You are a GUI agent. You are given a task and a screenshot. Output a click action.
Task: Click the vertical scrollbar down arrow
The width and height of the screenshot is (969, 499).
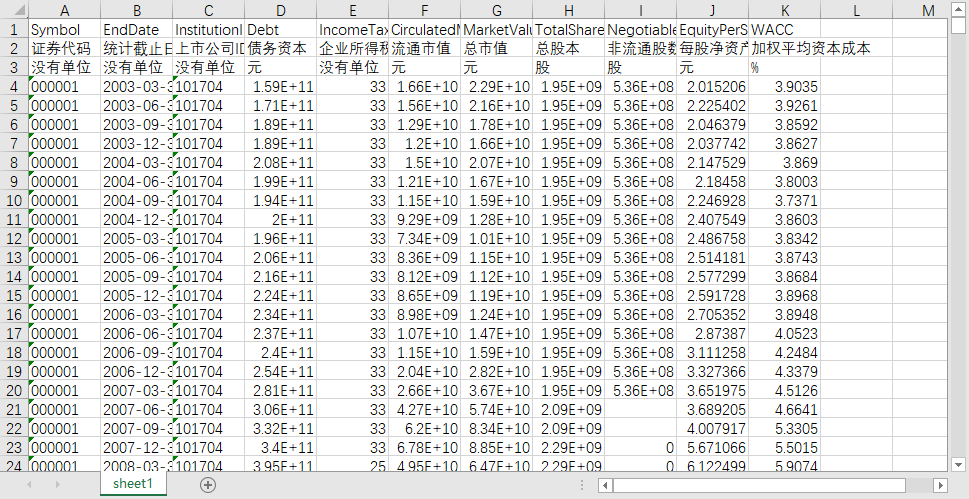(958, 464)
